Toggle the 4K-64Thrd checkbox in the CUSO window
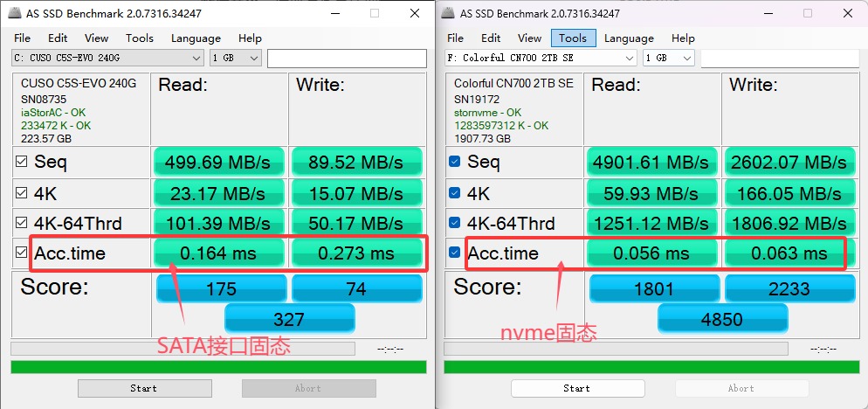 tap(21, 223)
